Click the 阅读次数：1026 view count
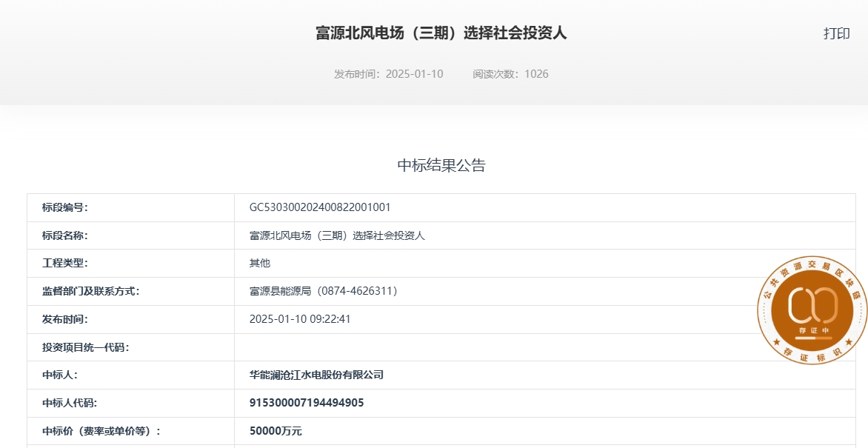The width and height of the screenshot is (868, 448). pos(510,73)
